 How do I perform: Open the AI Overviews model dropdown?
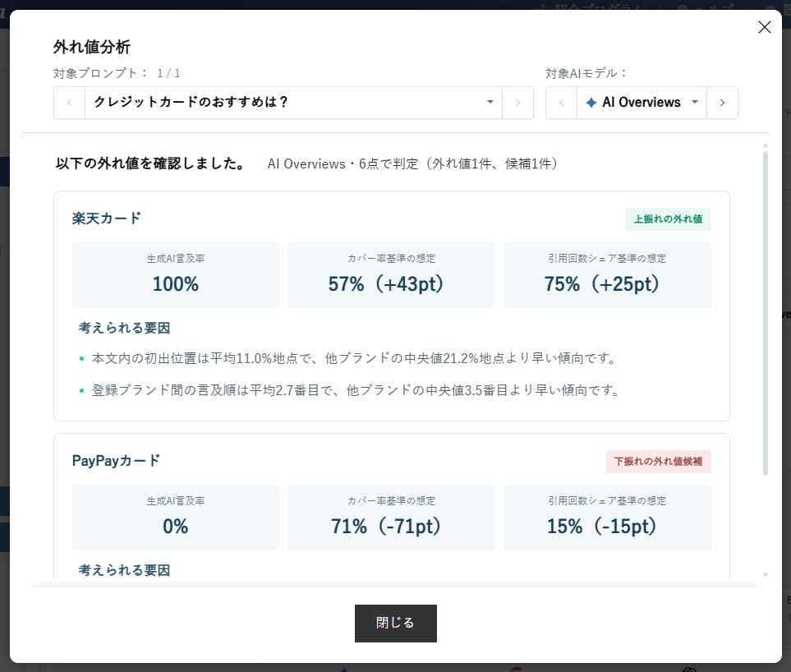point(642,103)
